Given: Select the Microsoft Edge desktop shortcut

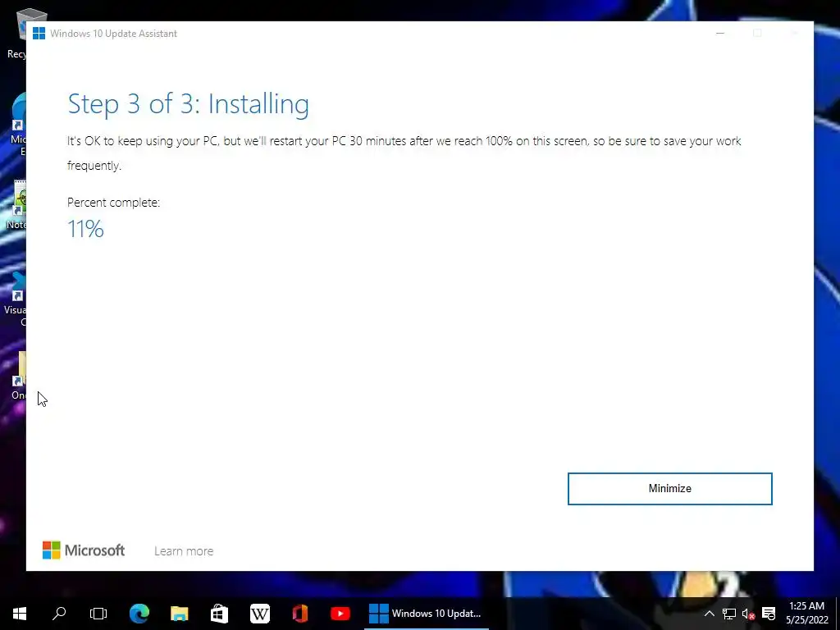Looking at the screenshot, I should 16,123.
